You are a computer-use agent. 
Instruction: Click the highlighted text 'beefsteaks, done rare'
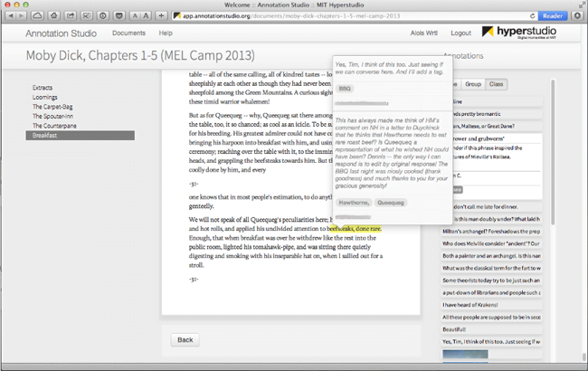[x=354, y=228]
